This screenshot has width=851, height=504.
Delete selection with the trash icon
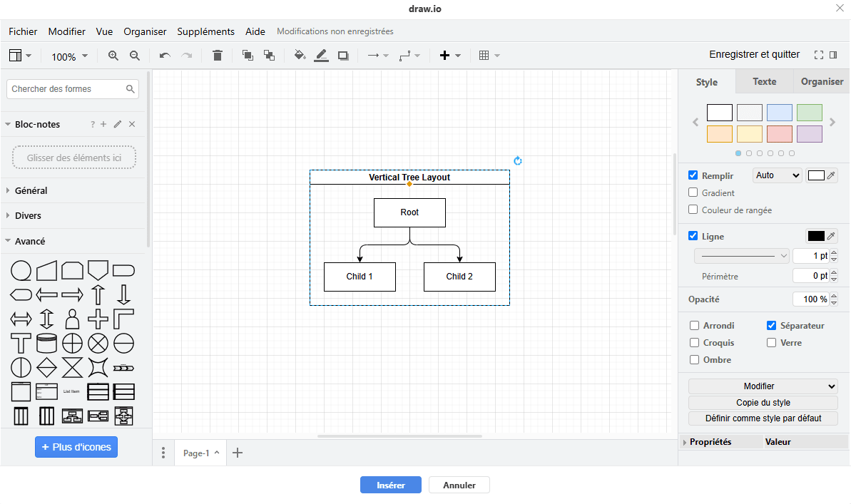(x=218, y=56)
